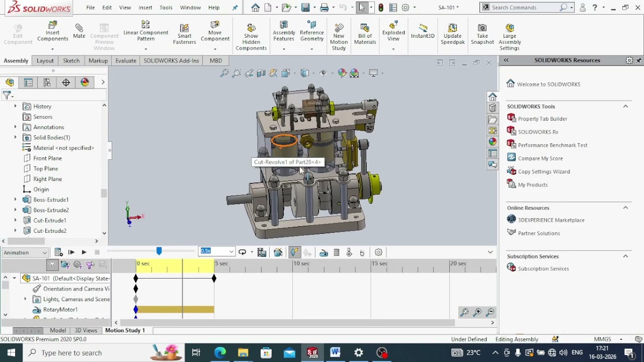This screenshot has width=644, height=362.
Task: Expand the Reference Geometry dropdown arrow
Action: click(311, 49)
